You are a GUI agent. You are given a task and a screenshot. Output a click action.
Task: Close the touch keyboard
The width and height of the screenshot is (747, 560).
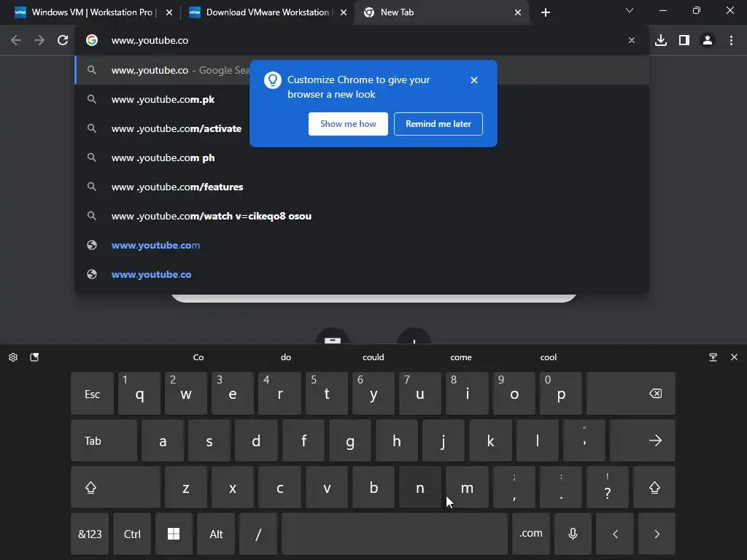(x=734, y=357)
